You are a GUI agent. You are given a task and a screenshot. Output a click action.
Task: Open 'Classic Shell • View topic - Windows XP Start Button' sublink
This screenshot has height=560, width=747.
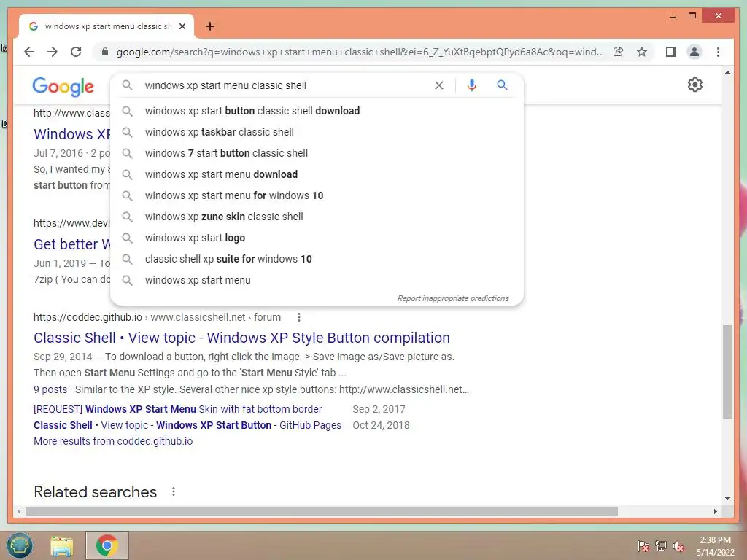(x=187, y=425)
